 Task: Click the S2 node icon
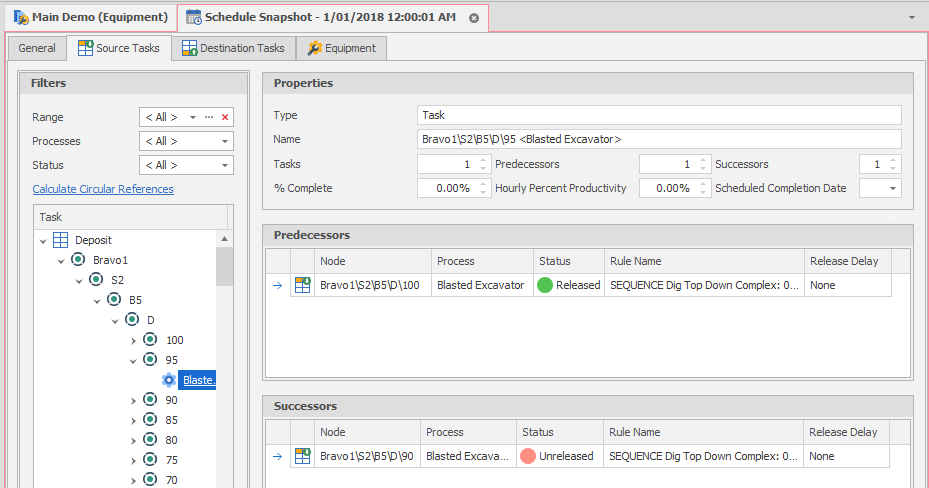[x=96, y=279]
